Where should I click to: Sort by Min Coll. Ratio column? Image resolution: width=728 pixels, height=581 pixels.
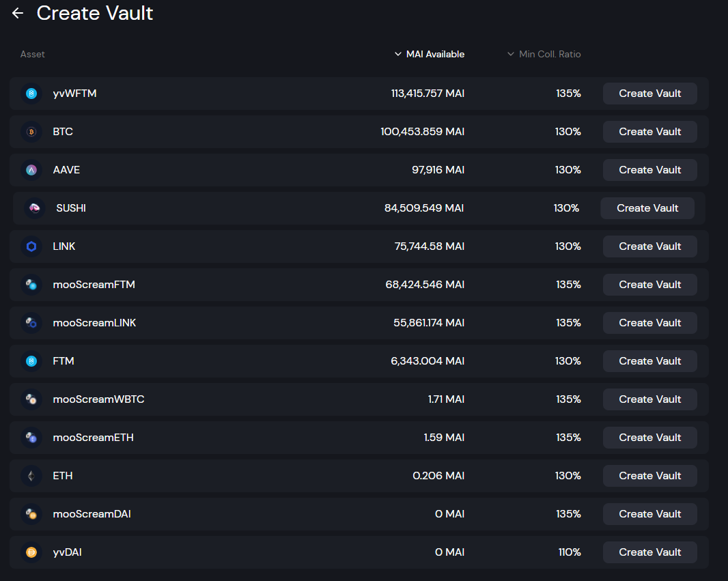pos(544,55)
